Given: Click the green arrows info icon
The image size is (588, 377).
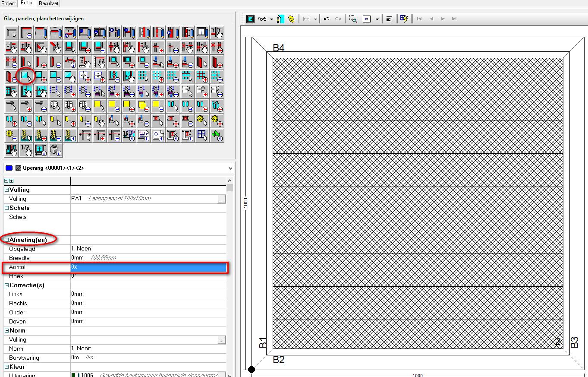Looking at the screenshot, I should pos(217,135).
